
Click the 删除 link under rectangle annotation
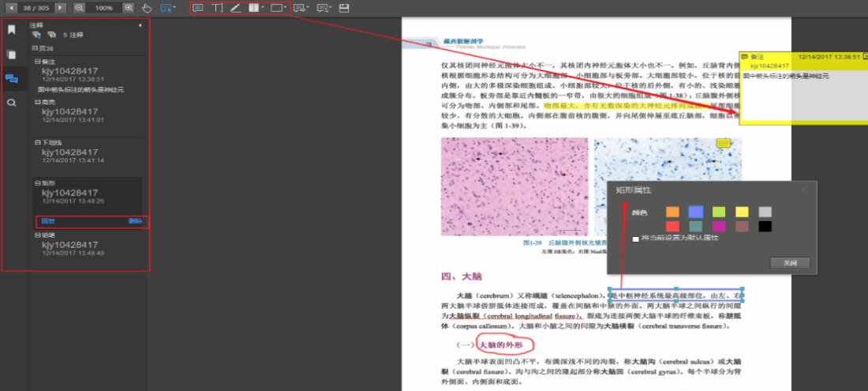coord(136,222)
